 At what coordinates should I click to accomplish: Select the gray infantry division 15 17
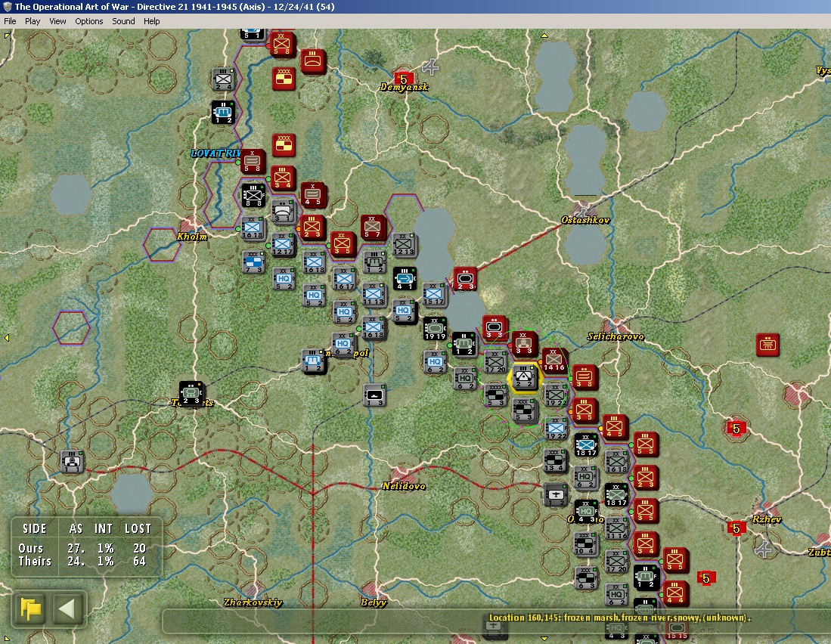433,295
